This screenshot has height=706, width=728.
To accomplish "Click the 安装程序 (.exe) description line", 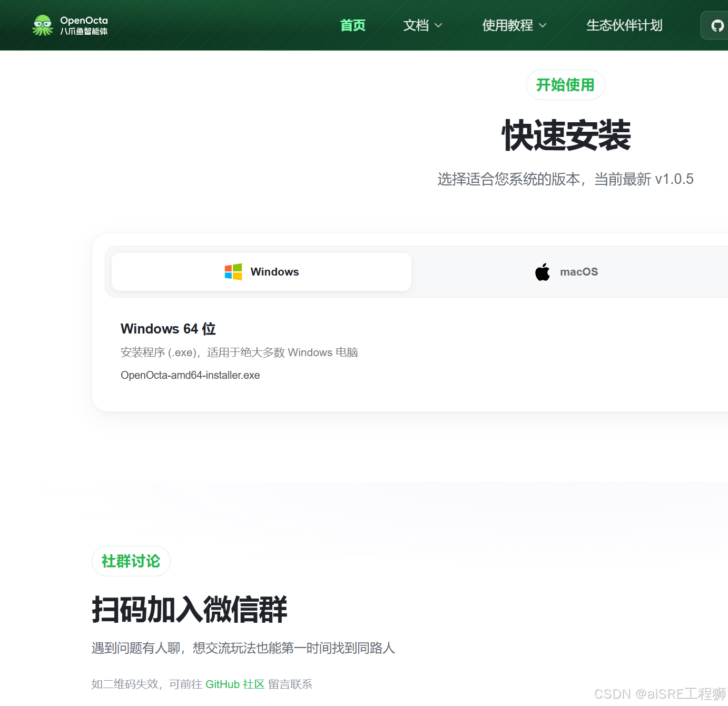I will [x=239, y=352].
